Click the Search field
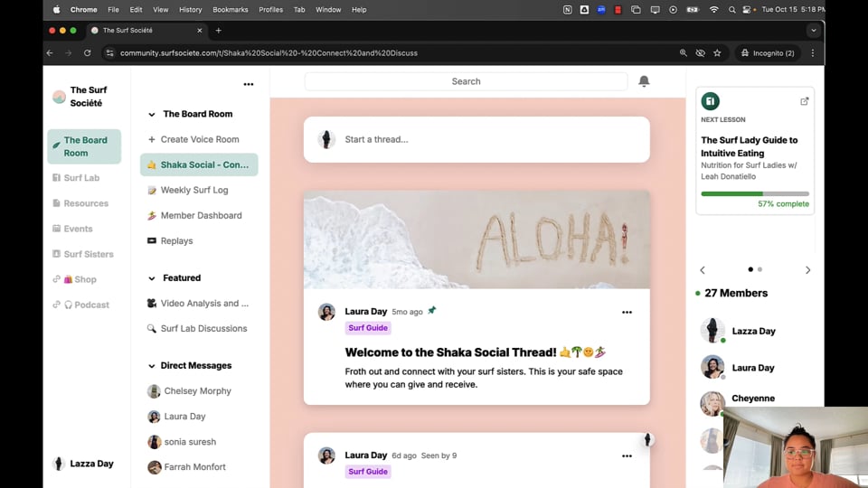The height and width of the screenshot is (488, 868). point(467,81)
